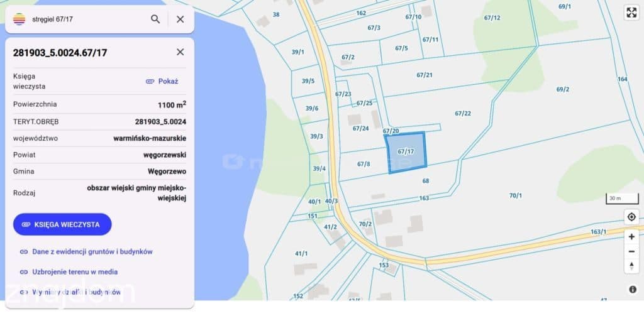Select parcel 163 on the map
Viewport: 644px width, 316px height.
coord(424,199)
